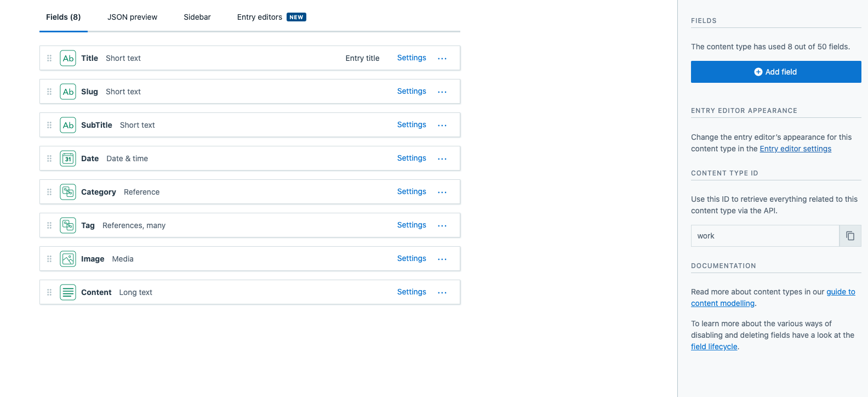Open Settings for the Category field

tap(412, 191)
